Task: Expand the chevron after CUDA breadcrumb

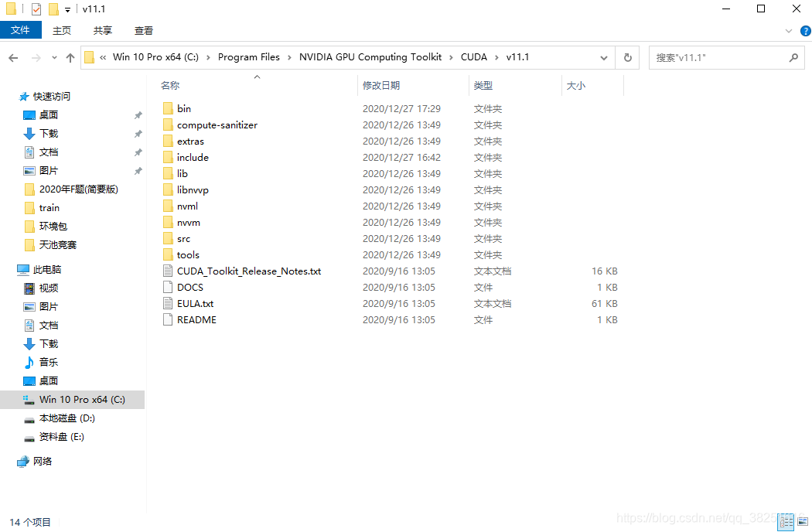Action: (x=496, y=57)
